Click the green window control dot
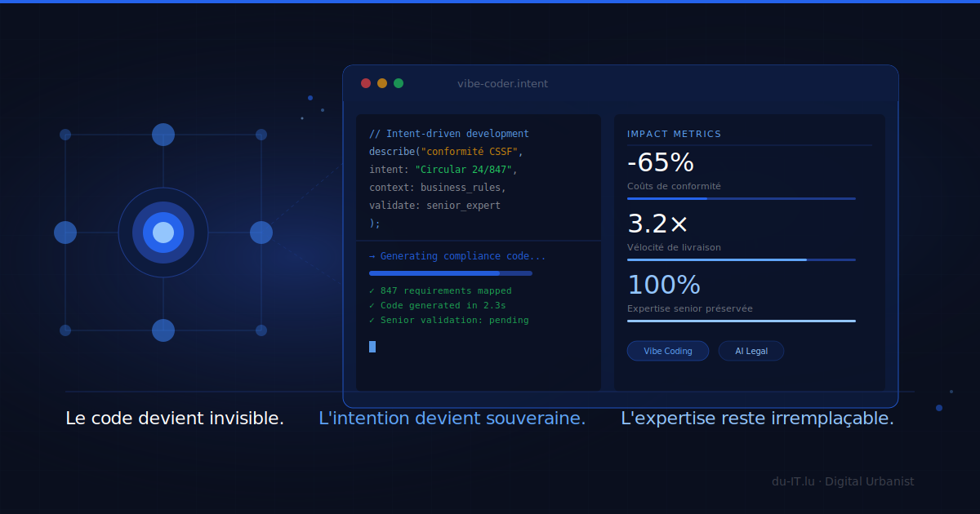 point(398,82)
